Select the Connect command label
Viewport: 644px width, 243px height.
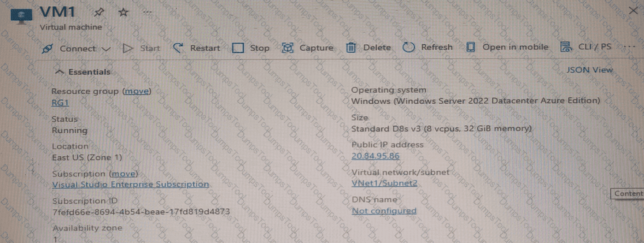(78, 48)
